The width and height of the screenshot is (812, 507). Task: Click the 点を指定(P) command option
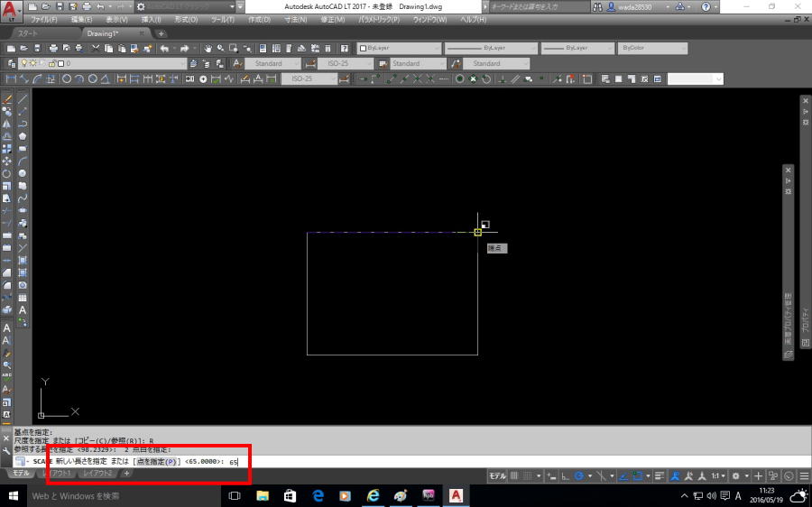[x=156, y=461]
